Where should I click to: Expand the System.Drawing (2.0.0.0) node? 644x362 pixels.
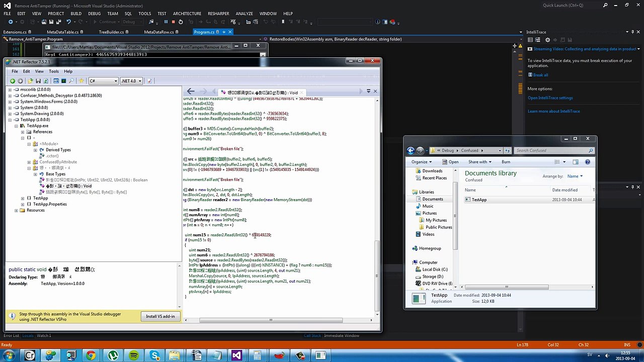(10, 114)
